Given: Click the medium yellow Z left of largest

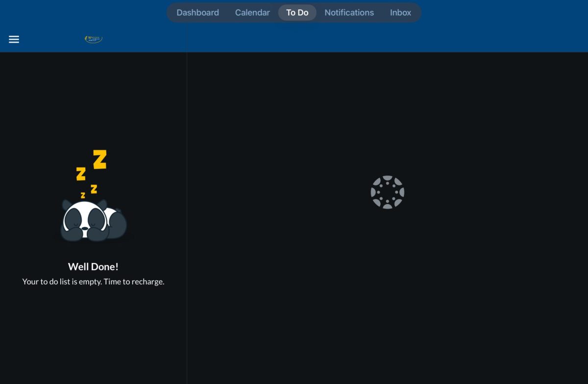Looking at the screenshot, I should pos(81,173).
